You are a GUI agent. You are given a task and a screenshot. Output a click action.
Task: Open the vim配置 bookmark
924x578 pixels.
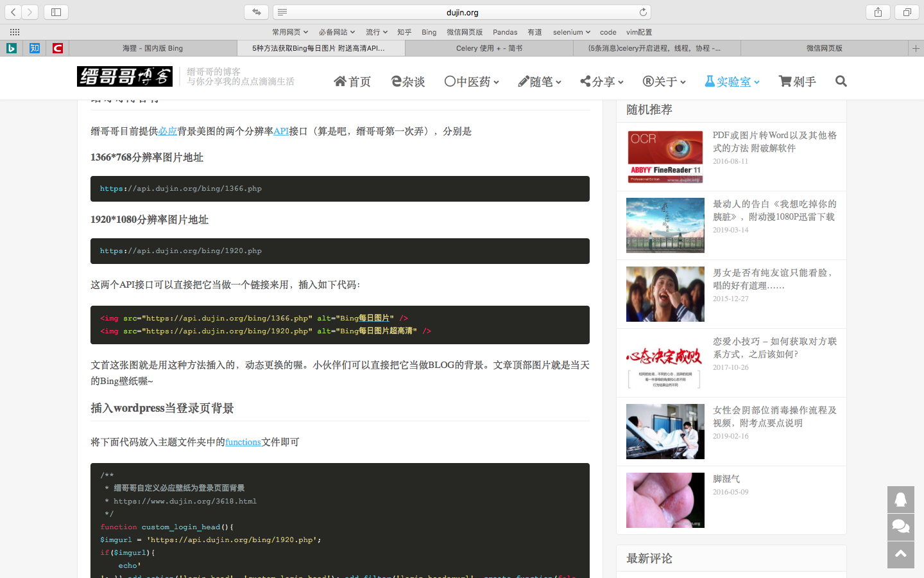click(639, 32)
